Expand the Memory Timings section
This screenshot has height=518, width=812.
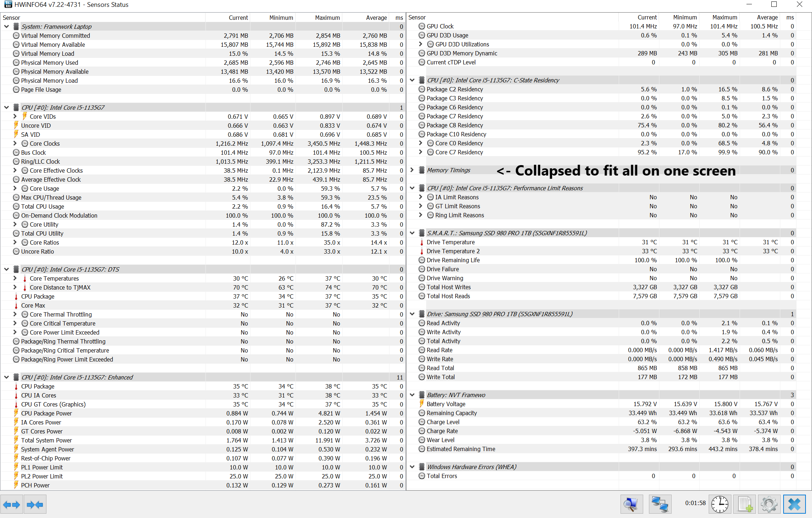tap(412, 170)
